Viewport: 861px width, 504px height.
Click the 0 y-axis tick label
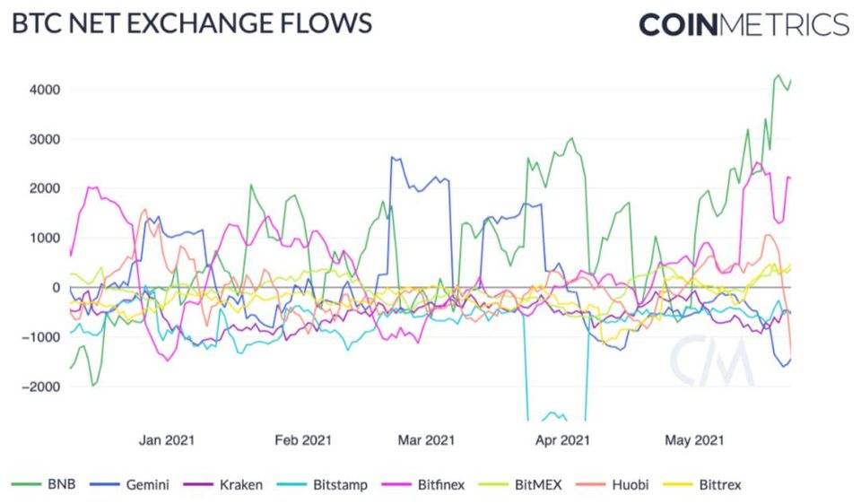[55, 288]
